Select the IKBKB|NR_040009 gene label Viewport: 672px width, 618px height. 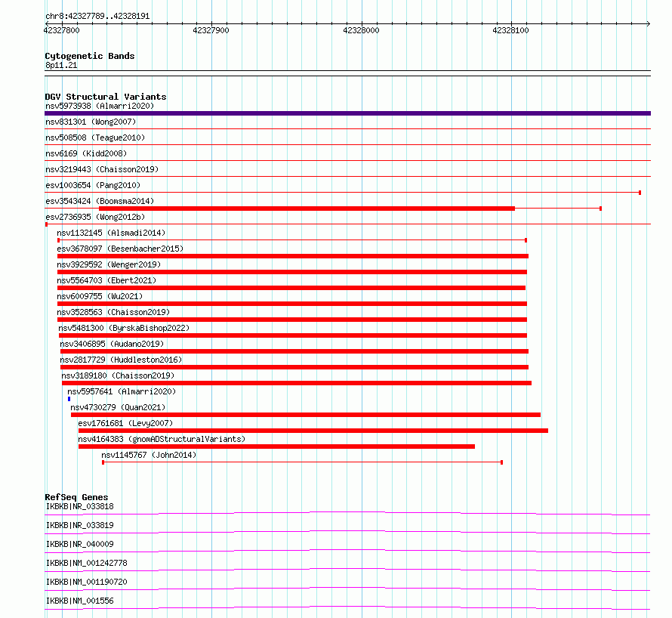pos(80,544)
